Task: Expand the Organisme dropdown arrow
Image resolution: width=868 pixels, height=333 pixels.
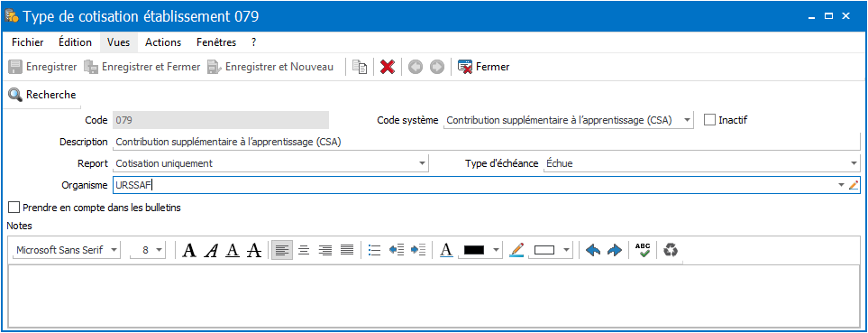Action: tap(842, 186)
